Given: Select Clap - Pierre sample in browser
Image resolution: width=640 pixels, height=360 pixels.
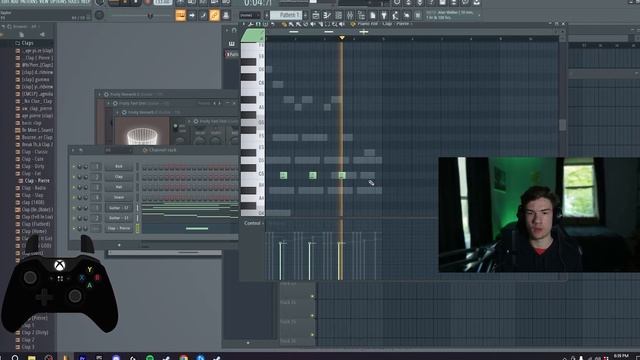Looking at the screenshot, I should pyautogui.click(x=37, y=180).
